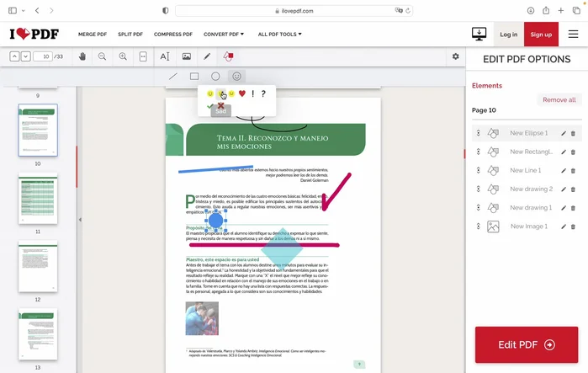Edit the New Line 1 element
Image resolution: width=588 pixels, height=373 pixels.
[x=564, y=171]
